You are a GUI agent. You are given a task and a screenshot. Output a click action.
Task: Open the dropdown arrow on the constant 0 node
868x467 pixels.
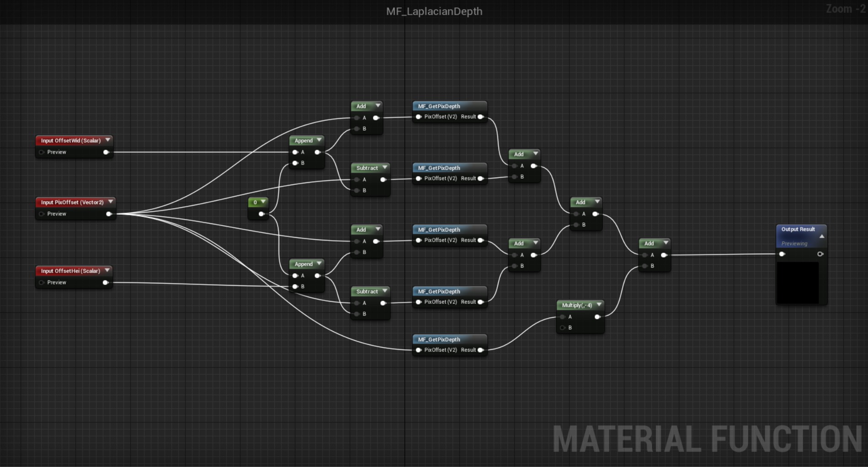pos(263,202)
